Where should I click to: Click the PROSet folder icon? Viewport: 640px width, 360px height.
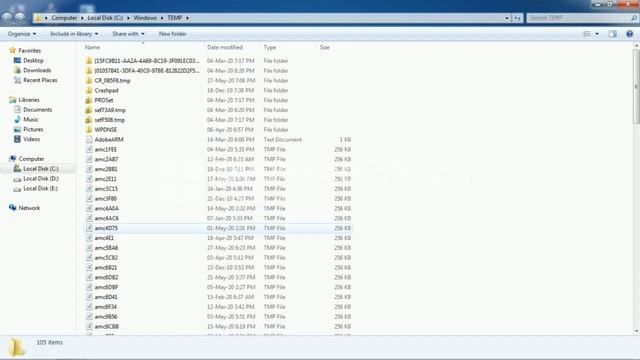click(89, 100)
